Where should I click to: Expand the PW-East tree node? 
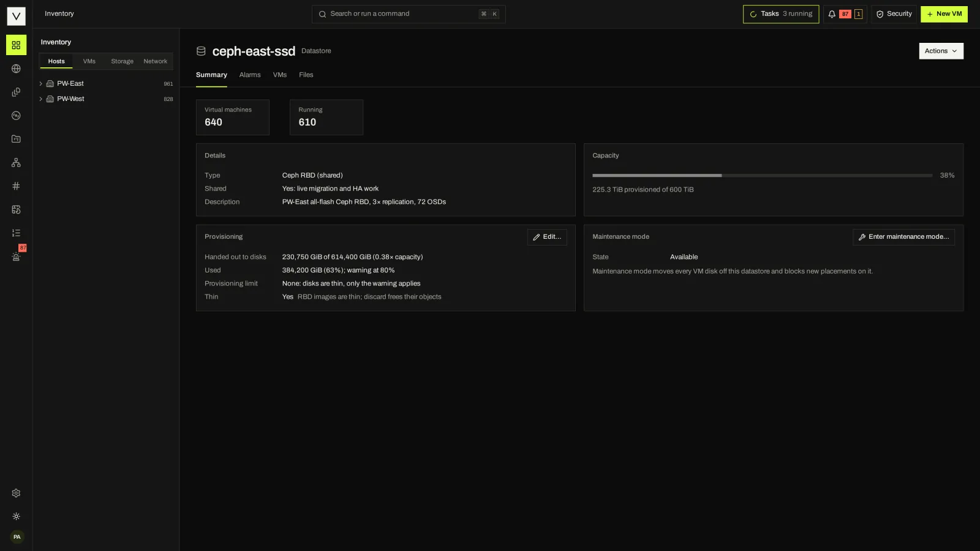coord(41,84)
